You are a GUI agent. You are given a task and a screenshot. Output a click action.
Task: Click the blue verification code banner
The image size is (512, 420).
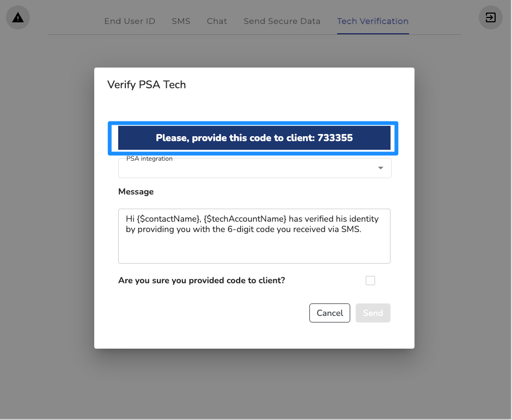point(254,138)
